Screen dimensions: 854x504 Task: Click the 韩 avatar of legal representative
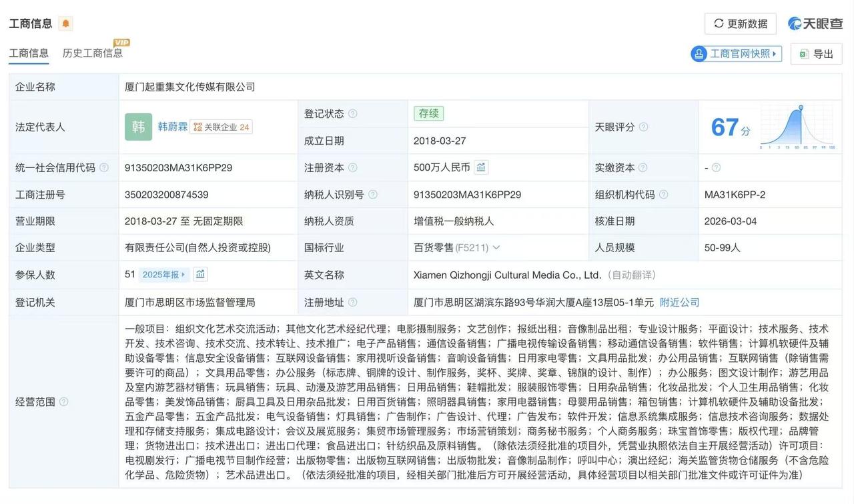click(x=138, y=127)
